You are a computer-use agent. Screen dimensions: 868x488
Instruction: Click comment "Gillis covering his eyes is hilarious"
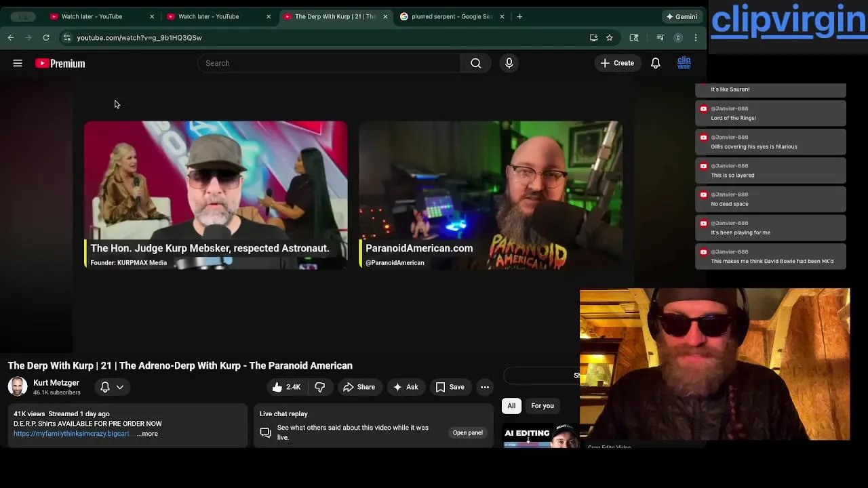pos(754,146)
